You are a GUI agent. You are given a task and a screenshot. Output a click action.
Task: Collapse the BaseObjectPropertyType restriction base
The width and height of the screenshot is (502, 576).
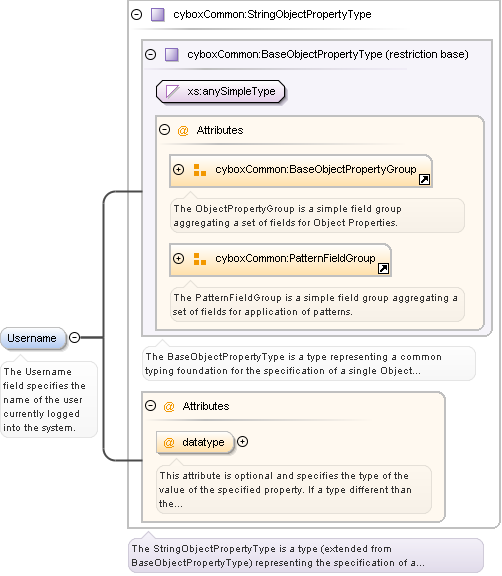(151, 55)
